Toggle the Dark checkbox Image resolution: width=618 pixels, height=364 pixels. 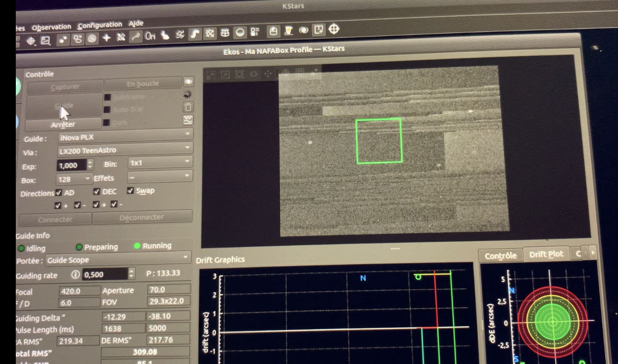tap(106, 122)
